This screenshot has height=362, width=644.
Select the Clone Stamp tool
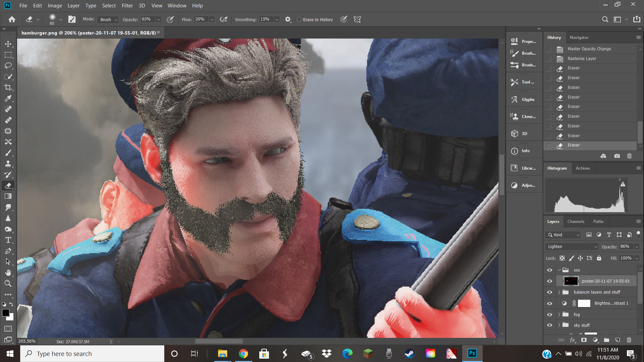pyautogui.click(x=8, y=164)
